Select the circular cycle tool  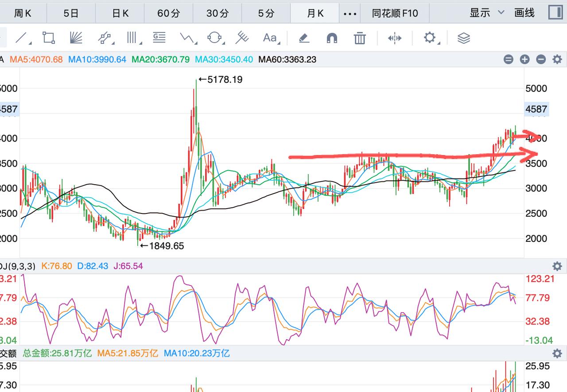pyautogui.click(x=214, y=38)
